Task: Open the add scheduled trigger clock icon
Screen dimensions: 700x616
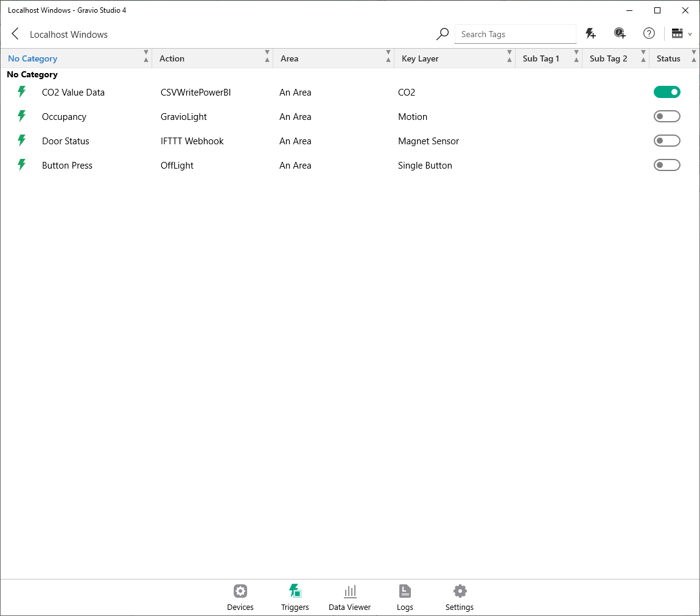Action: click(x=620, y=33)
